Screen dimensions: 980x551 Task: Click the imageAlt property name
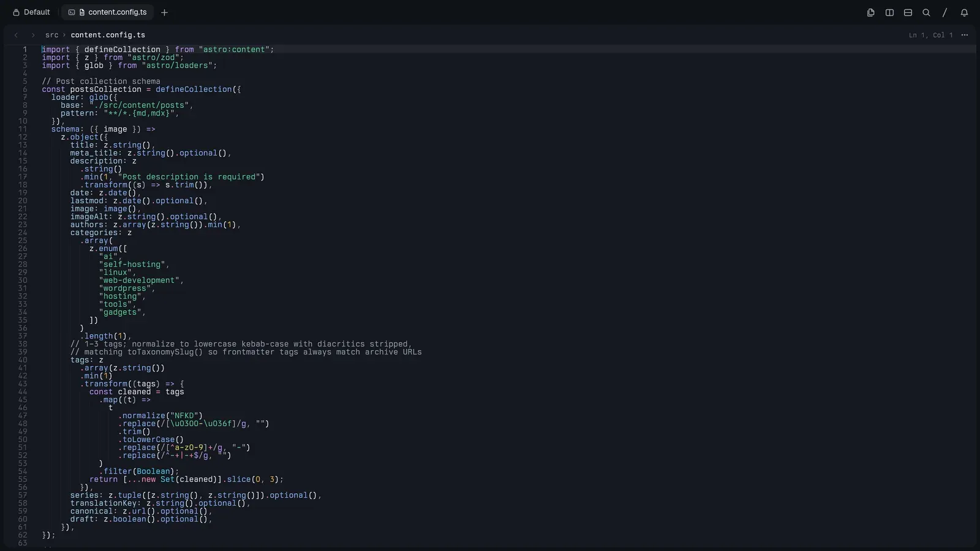[89, 217]
